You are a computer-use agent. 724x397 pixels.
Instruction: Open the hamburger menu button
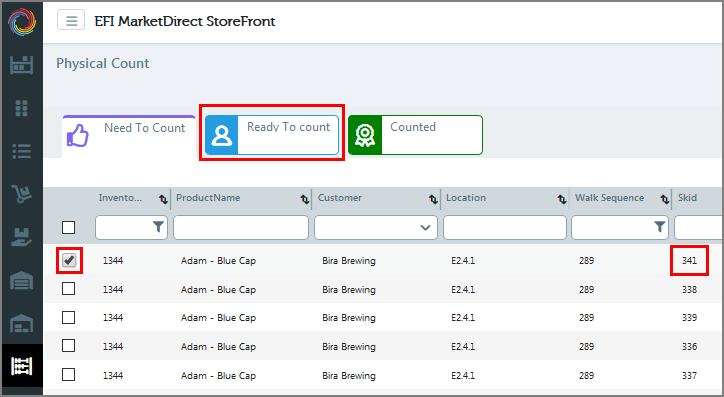click(71, 20)
